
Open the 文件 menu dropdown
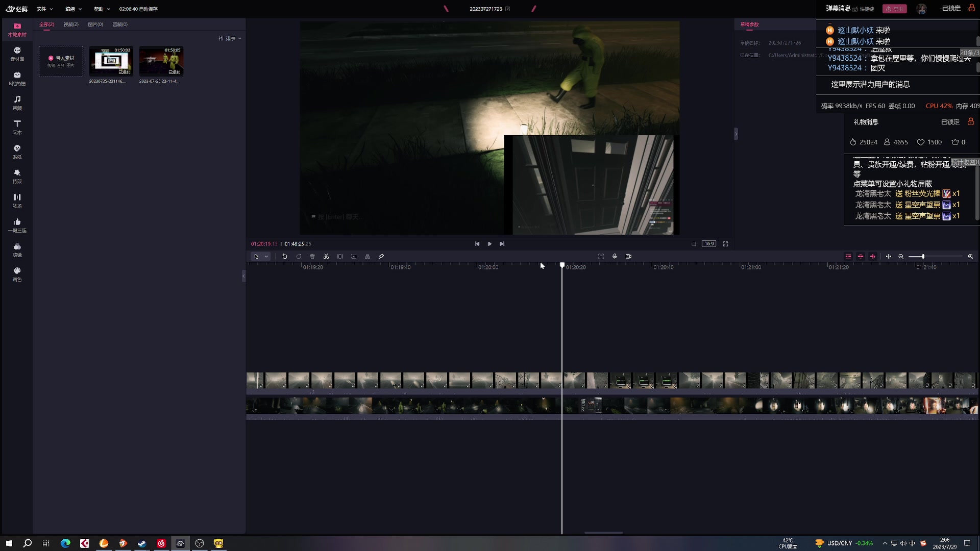tap(45, 9)
